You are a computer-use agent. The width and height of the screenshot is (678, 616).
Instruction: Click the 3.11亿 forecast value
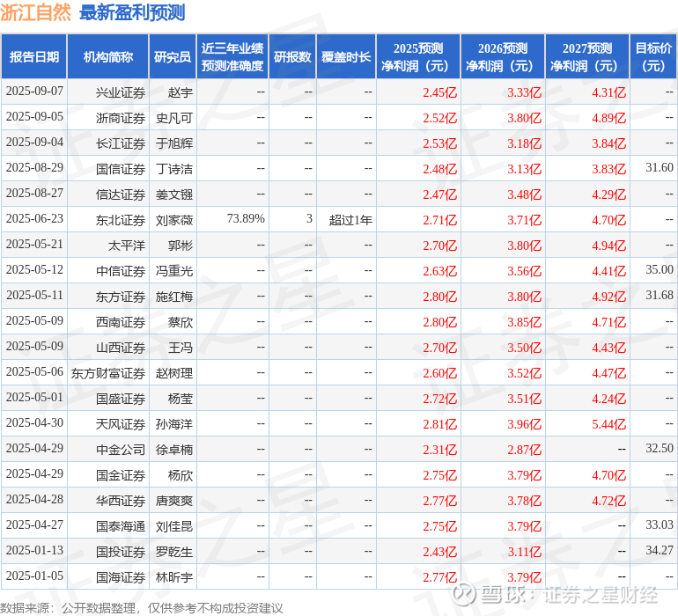tap(525, 552)
